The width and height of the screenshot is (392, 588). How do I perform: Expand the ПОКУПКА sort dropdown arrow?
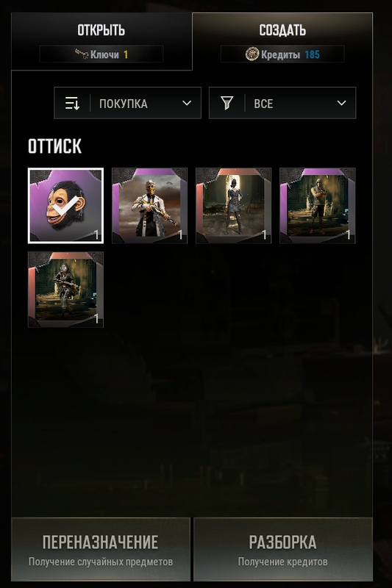coord(187,103)
